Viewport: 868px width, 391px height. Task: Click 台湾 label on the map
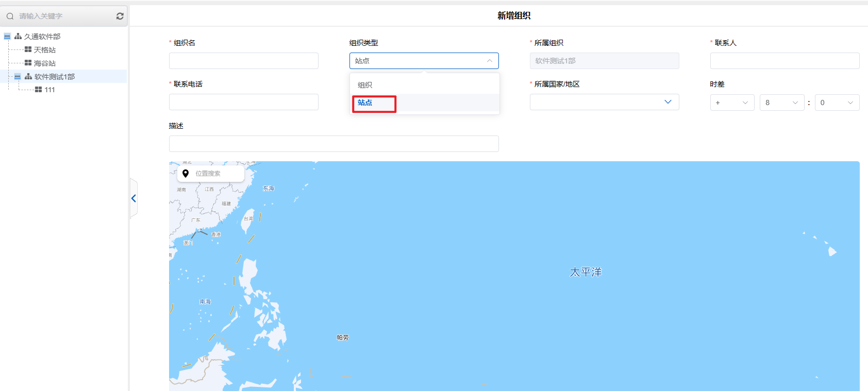pos(248,218)
